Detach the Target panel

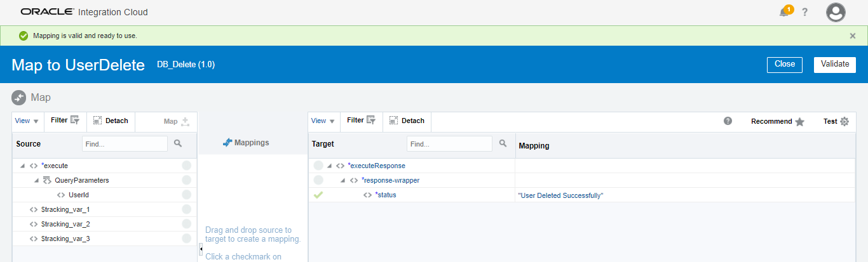click(x=407, y=121)
